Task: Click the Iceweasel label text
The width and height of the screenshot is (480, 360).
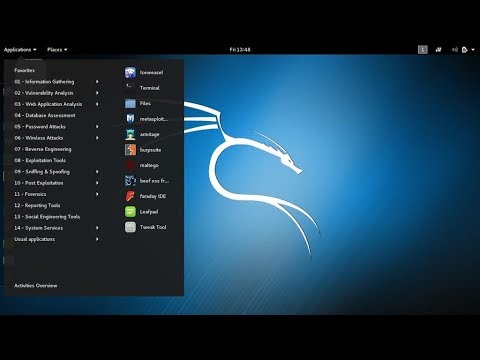Action: coord(151,72)
